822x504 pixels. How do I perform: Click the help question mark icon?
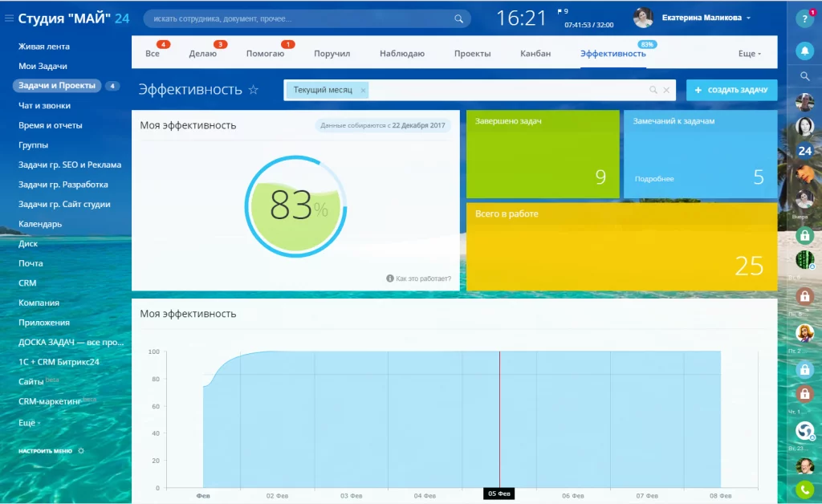click(804, 19)
